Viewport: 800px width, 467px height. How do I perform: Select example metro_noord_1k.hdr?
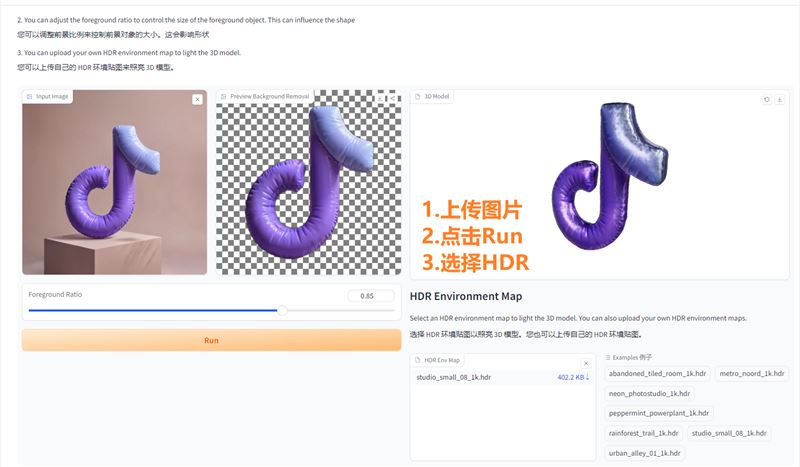coord(752,374)
